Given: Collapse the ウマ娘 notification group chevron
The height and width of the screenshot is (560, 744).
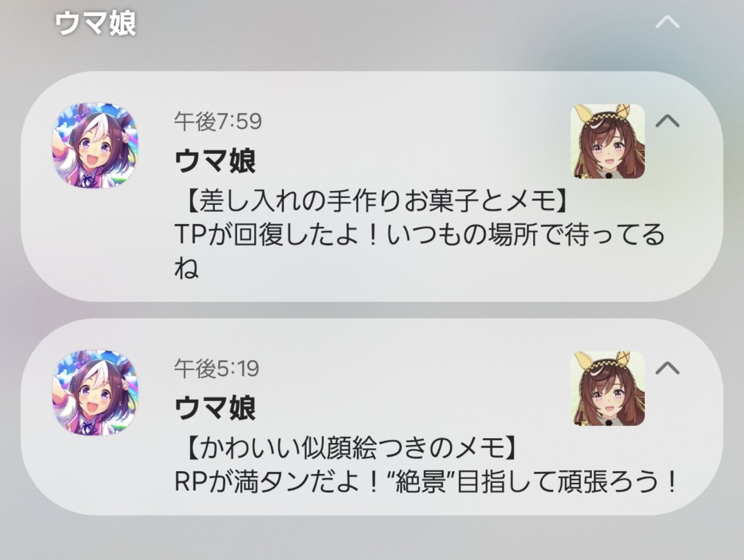Looking at the screenshot, I should 667,22.
